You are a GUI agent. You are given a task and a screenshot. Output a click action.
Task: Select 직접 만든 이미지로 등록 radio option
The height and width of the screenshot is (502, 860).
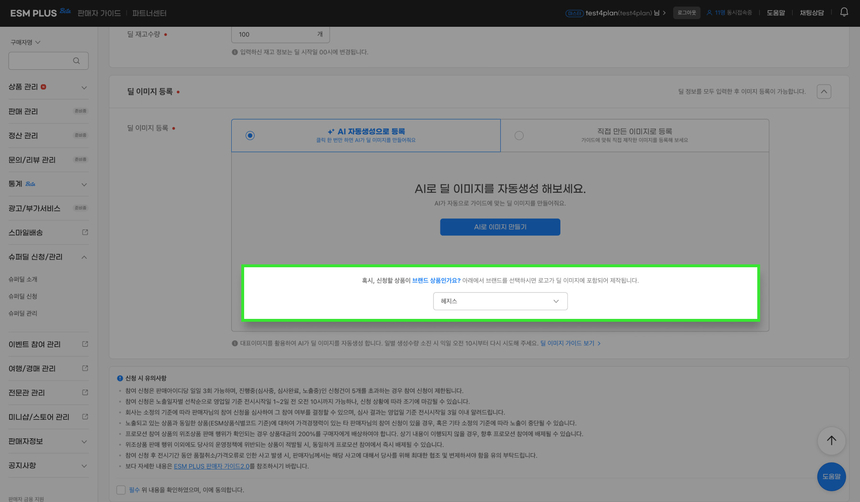519,136
